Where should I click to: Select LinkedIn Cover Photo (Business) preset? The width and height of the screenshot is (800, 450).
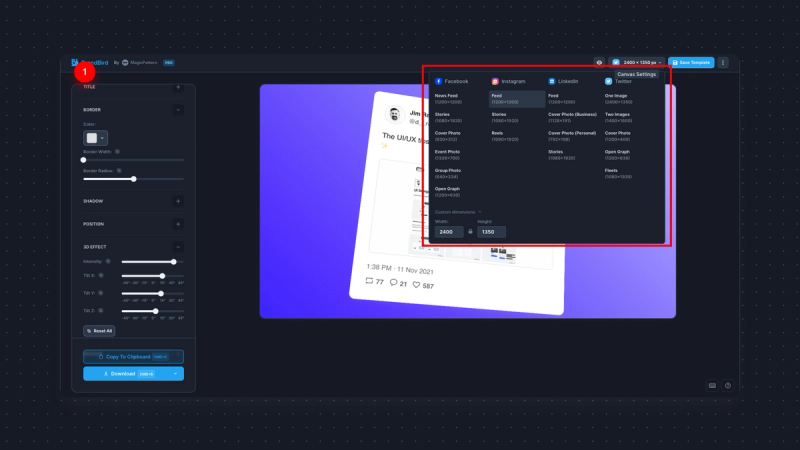point(572,117)
